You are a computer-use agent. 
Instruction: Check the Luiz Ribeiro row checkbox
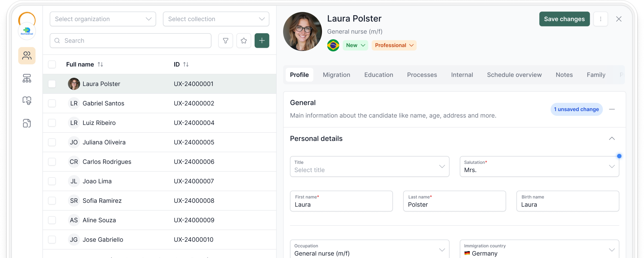click(x=52, y=123)
